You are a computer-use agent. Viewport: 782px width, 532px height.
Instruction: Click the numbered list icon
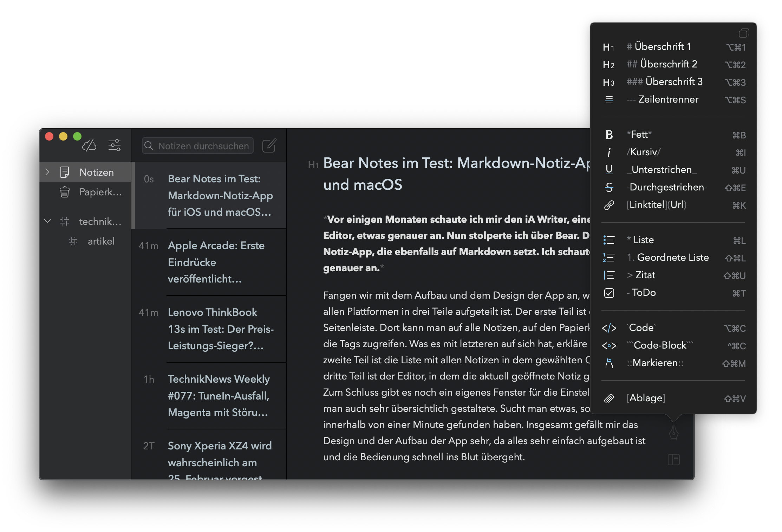click(x=609, y=258)
